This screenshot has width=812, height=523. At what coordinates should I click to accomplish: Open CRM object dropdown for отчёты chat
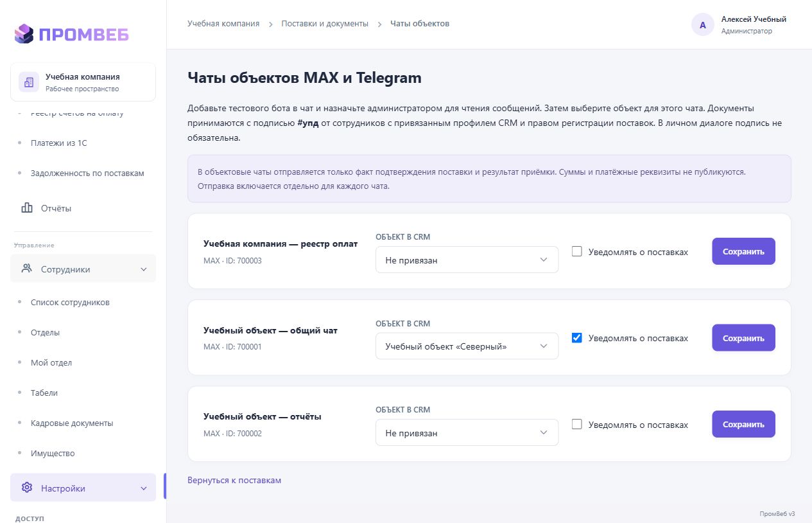coord(467,433)
